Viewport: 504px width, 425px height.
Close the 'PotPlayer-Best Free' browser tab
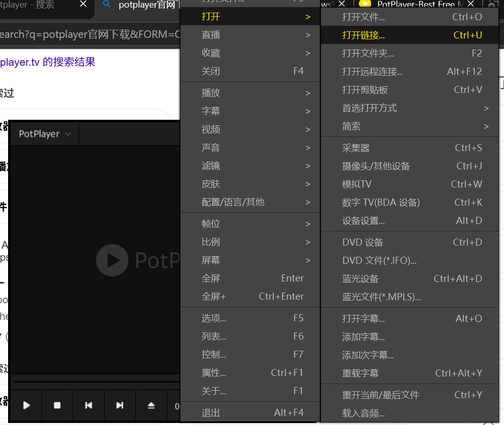471,4
